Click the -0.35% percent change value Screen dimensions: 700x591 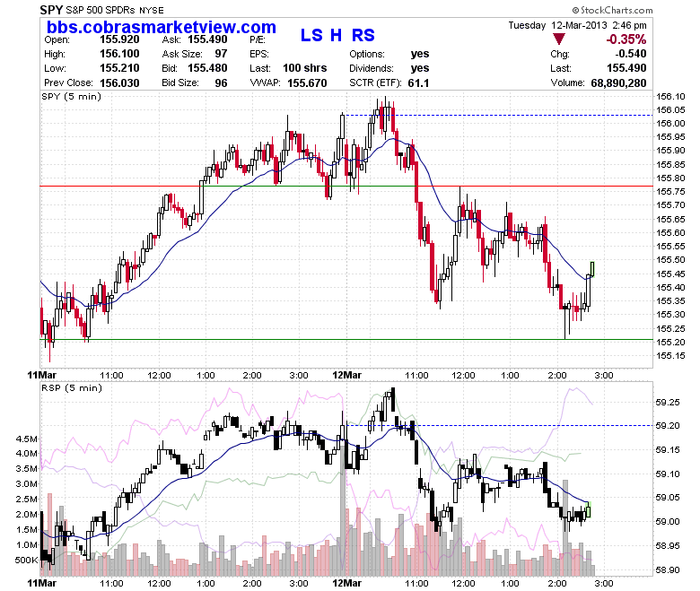626,39
